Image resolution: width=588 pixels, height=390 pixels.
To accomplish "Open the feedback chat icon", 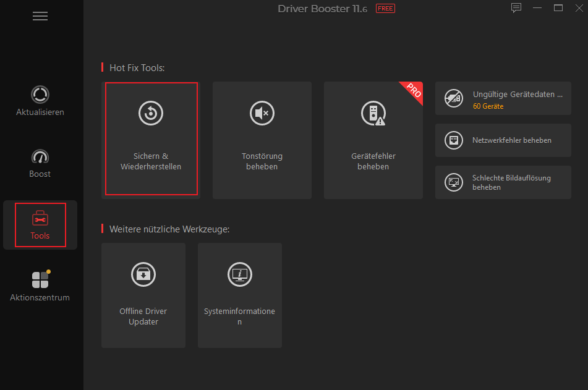I will click(516, 8).
